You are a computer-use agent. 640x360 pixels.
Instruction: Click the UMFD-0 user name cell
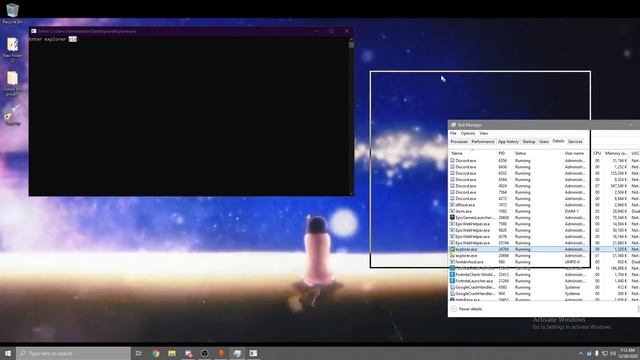pos(572,262)
